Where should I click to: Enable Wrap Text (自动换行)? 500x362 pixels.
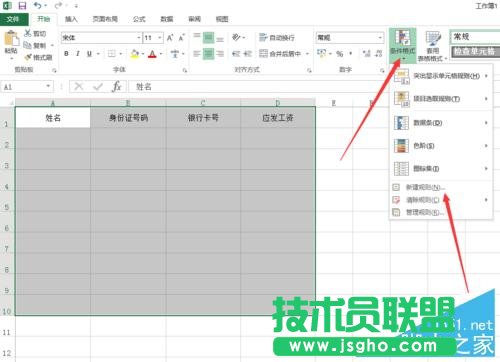tap(277, 37)
